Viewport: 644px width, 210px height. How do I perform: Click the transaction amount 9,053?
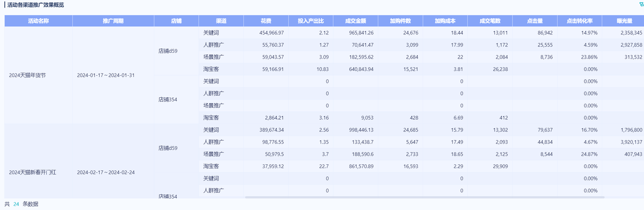pos(367,118)
